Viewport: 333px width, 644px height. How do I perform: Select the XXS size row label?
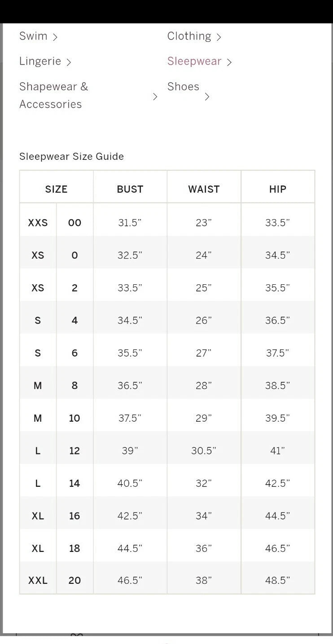pyautogui.click(x=38, y=223)
